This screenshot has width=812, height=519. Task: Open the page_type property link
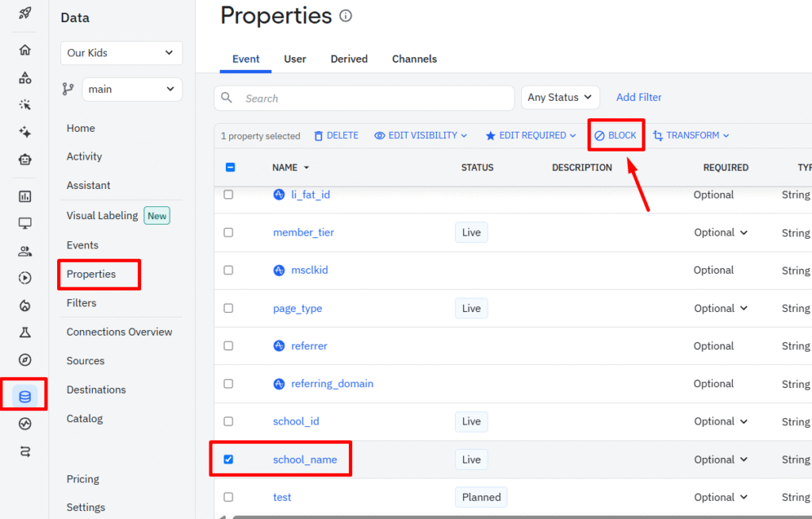297,309
